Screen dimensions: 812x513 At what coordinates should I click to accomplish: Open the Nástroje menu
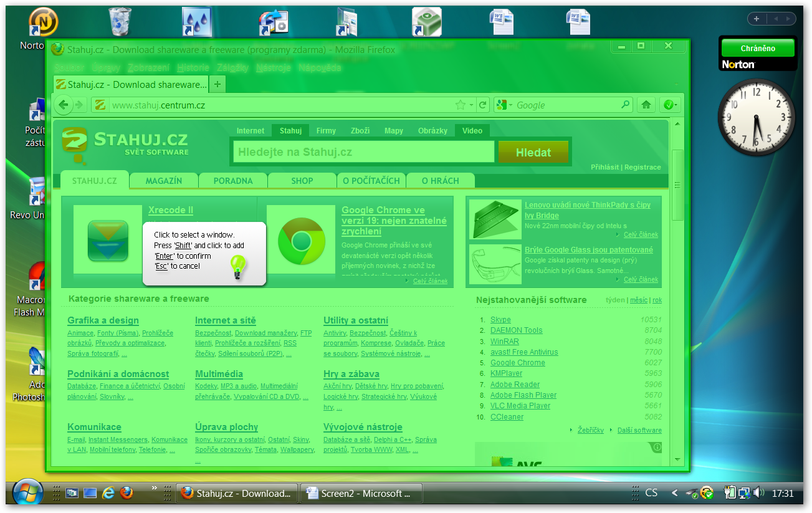pos(273,67)
